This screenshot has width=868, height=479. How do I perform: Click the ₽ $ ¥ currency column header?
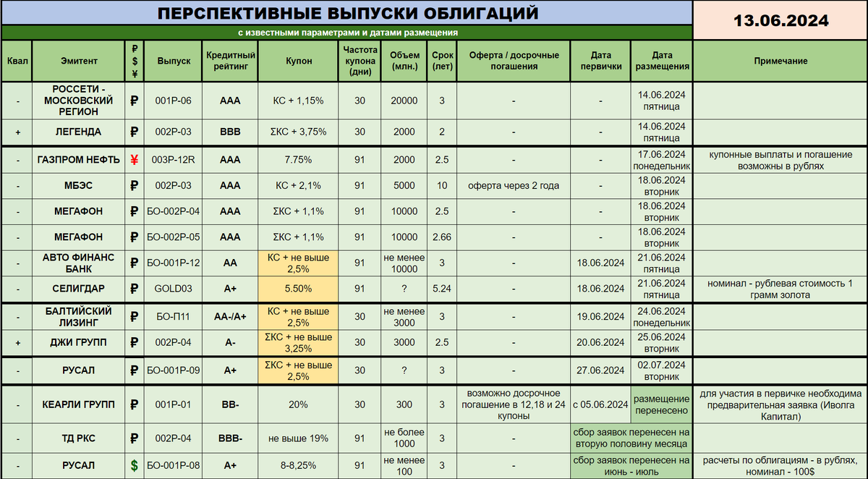tap(134, 61)
